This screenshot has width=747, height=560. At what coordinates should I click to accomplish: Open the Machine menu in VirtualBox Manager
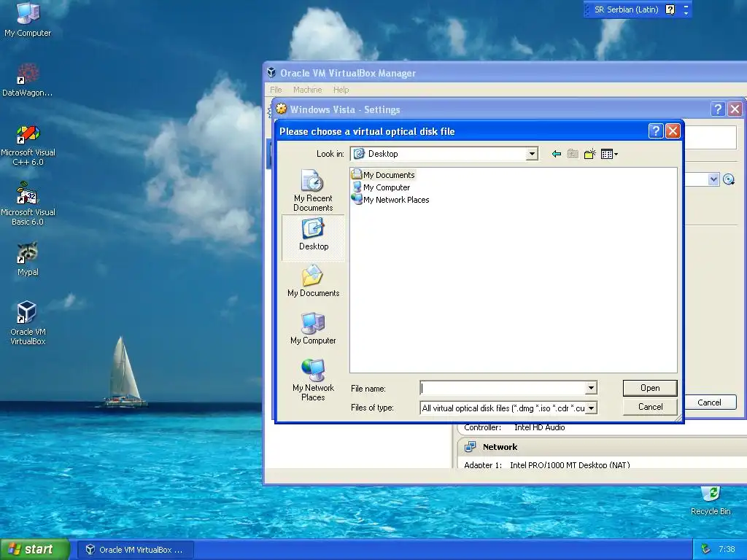tap(307, 90)
